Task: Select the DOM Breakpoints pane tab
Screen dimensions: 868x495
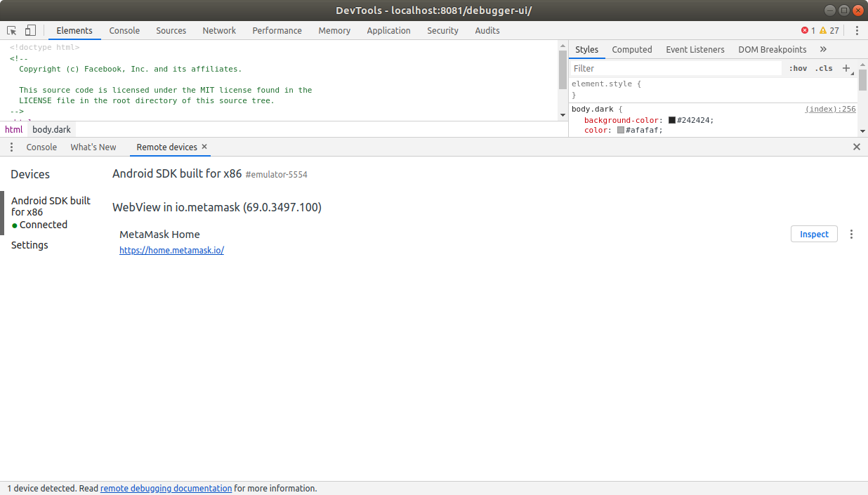Action: point(772,49)
